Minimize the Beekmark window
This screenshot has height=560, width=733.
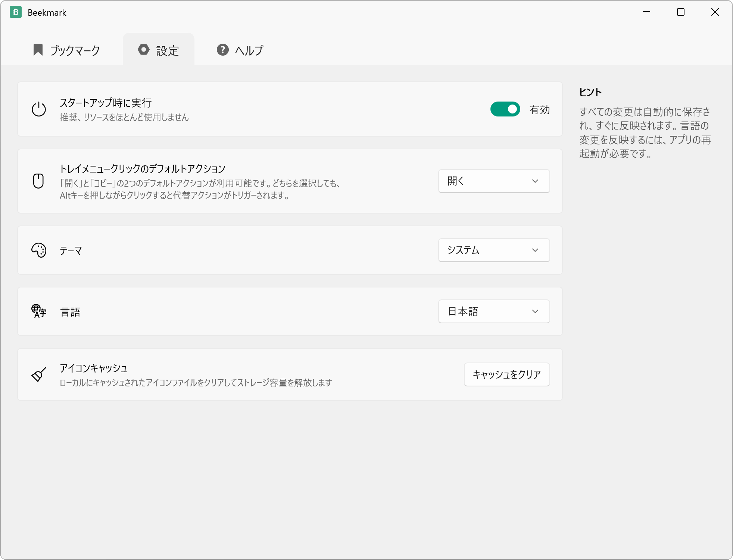click(x=646, y=12)
